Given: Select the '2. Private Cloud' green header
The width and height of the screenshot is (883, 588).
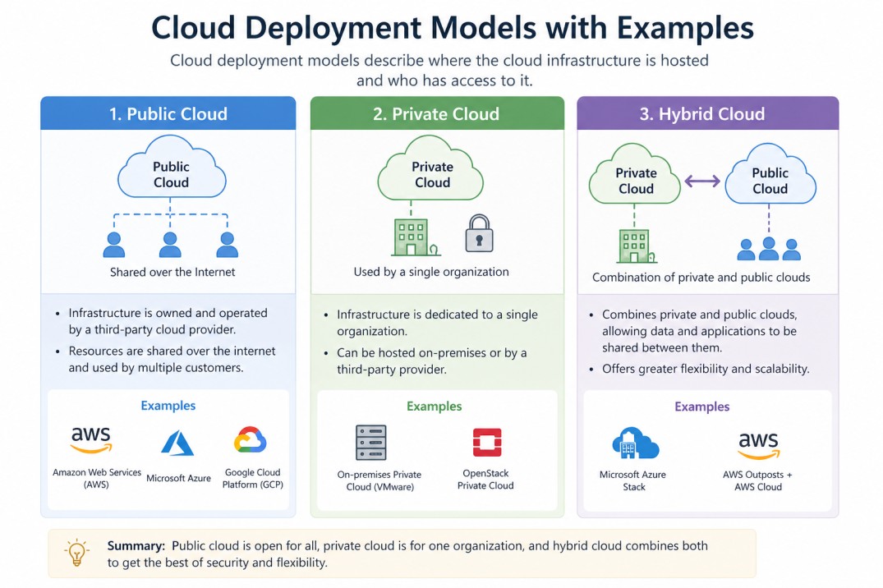Looking at the screenshot, I should (x=437, y=113).
